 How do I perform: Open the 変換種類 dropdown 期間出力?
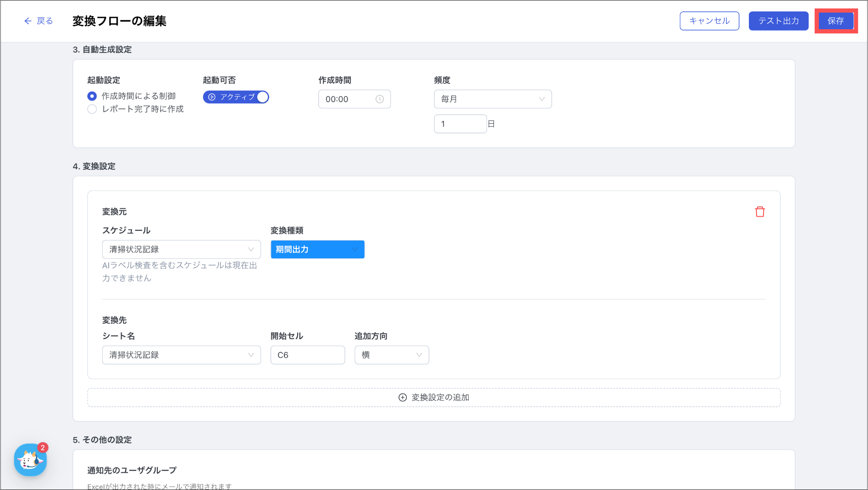pos(317,249)
